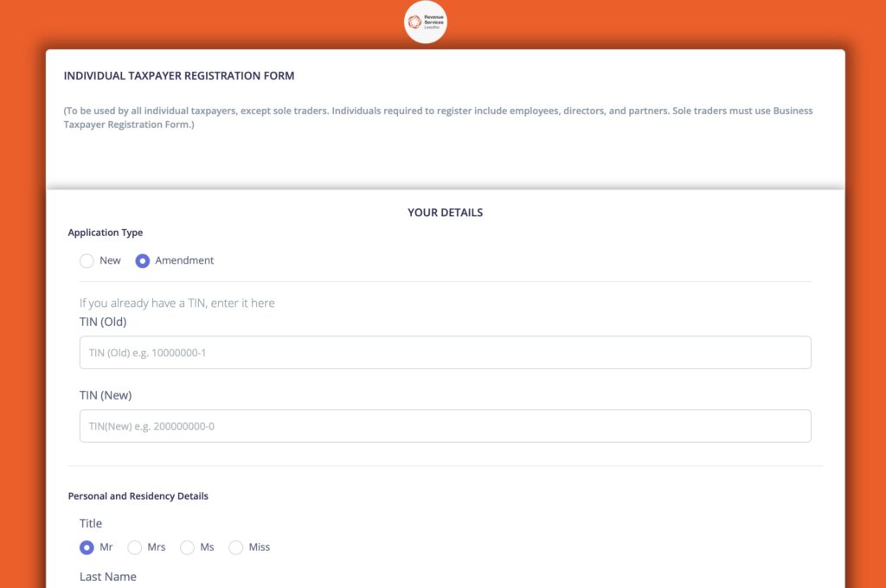
Task: Choose the Miss title option
Action: coord(235,547)
